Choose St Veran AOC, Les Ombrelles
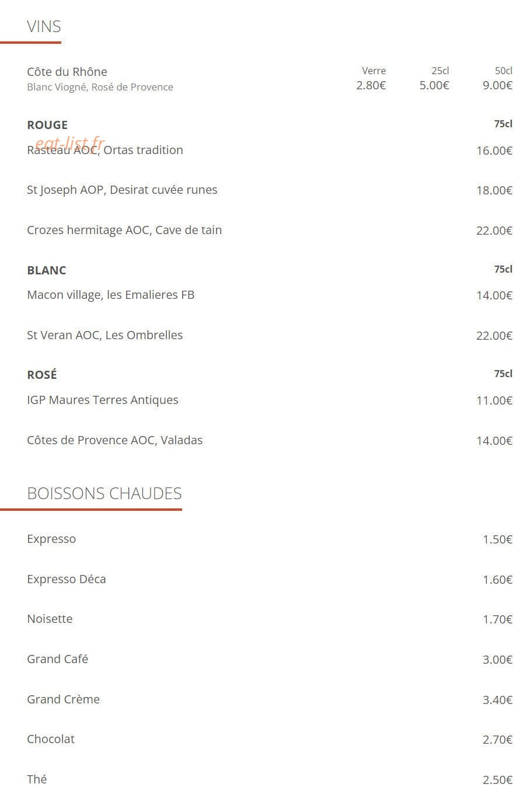 point(105,335)
